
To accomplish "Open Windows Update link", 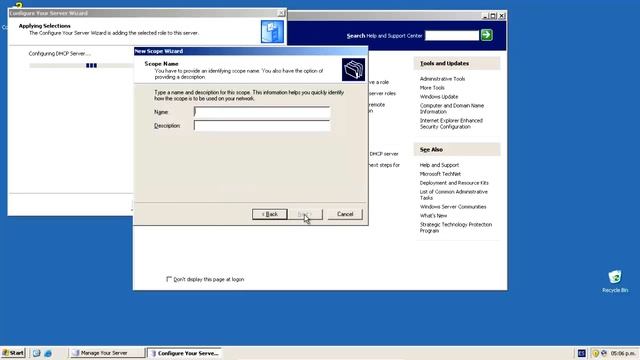I will (439, 97).
